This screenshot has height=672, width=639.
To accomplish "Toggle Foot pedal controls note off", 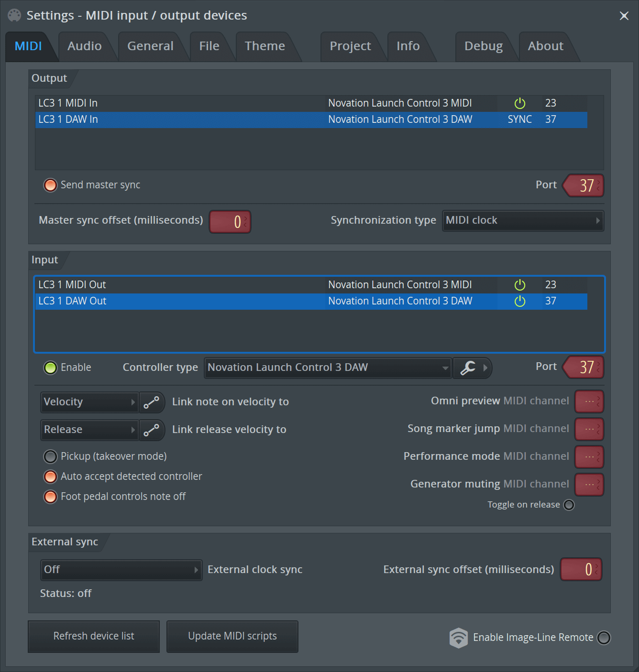I will click(x=50, y=497).
